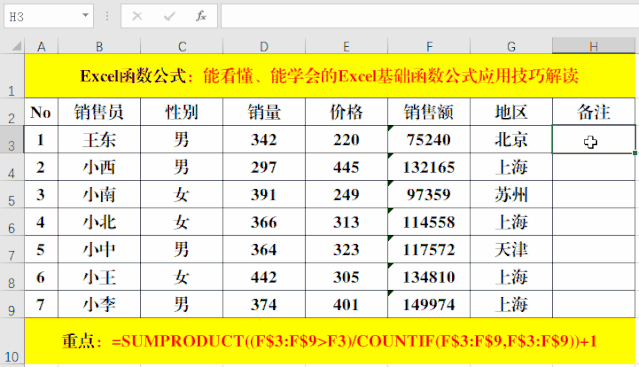Image resolution: width=639 pixels, height=367 pixels.
Task: Click the region cell '苏州'
Action: 511,194
